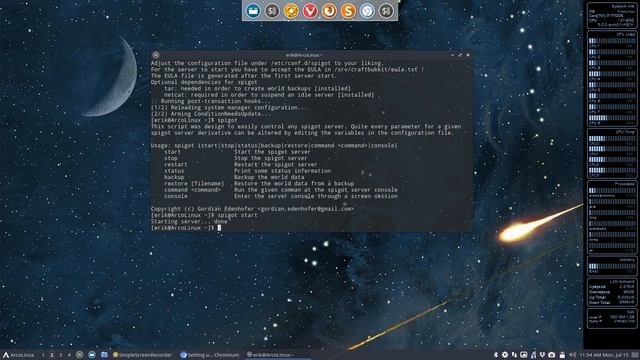Screen dimensions: 640x360
Task: Open the orange S icon in the dock
Action: click(348, 11)
